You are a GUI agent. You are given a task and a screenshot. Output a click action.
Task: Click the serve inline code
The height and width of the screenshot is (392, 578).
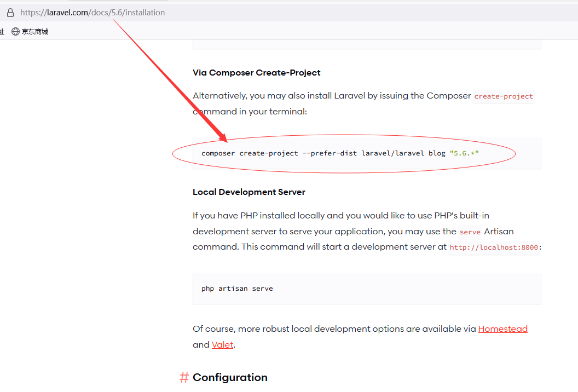[x=470, y=232]
